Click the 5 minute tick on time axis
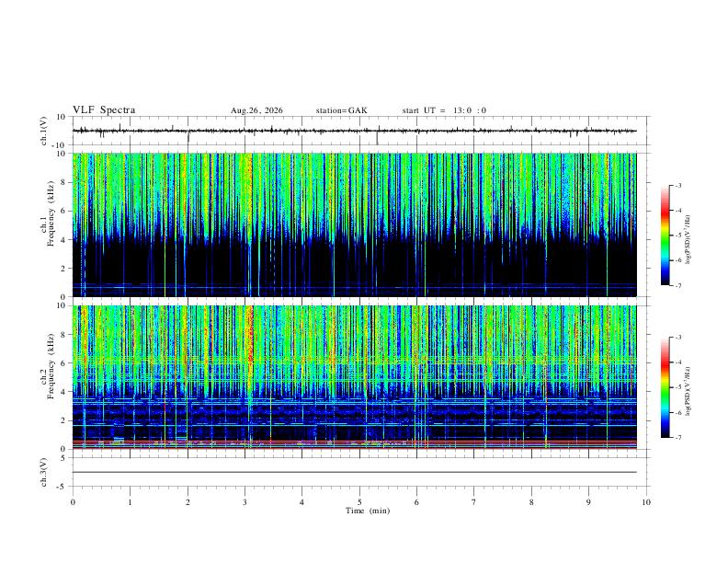728x563 pixels. tap(359, 502)
